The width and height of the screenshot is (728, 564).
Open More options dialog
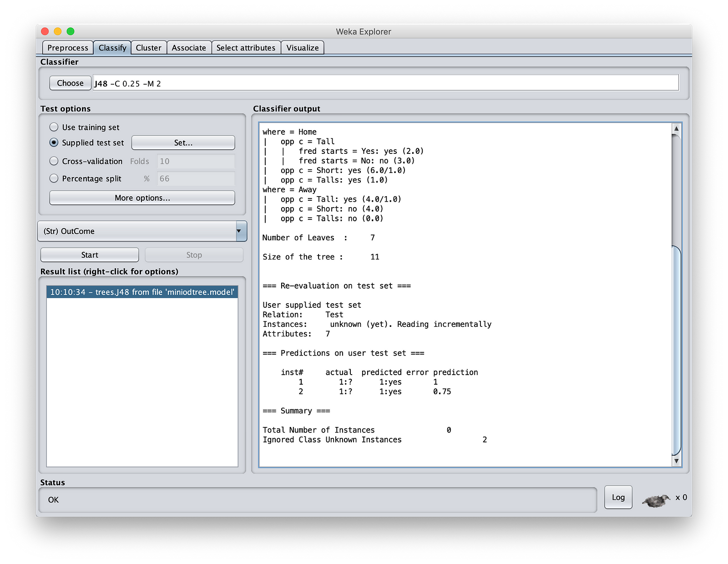(142, 198)
